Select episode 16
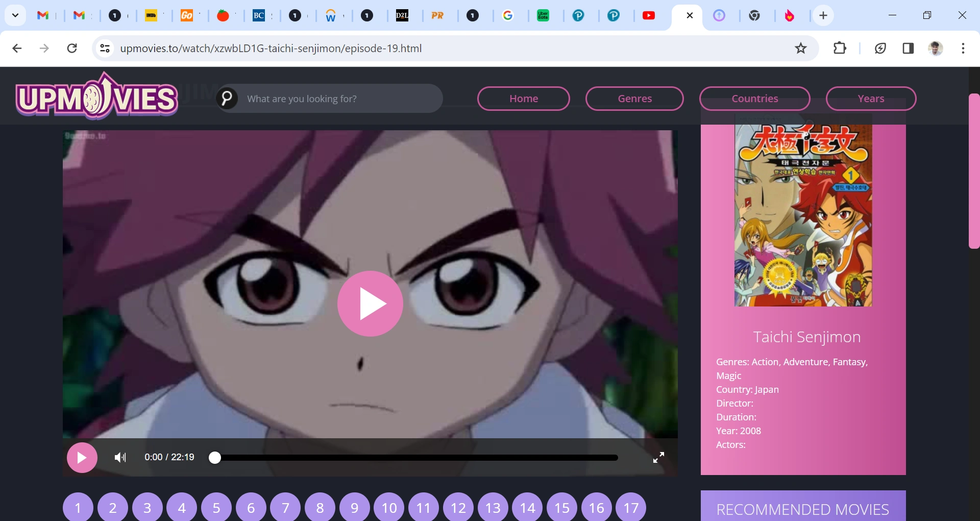 coord(597,508)
